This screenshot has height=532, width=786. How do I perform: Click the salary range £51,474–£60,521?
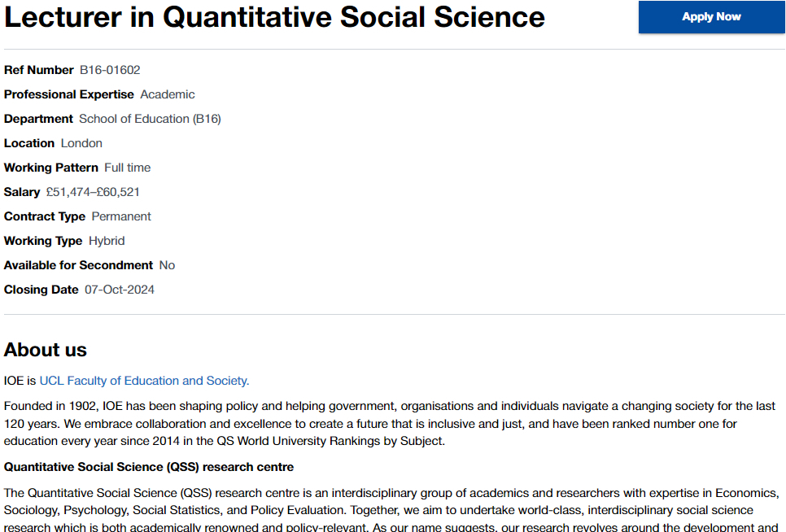93,192
